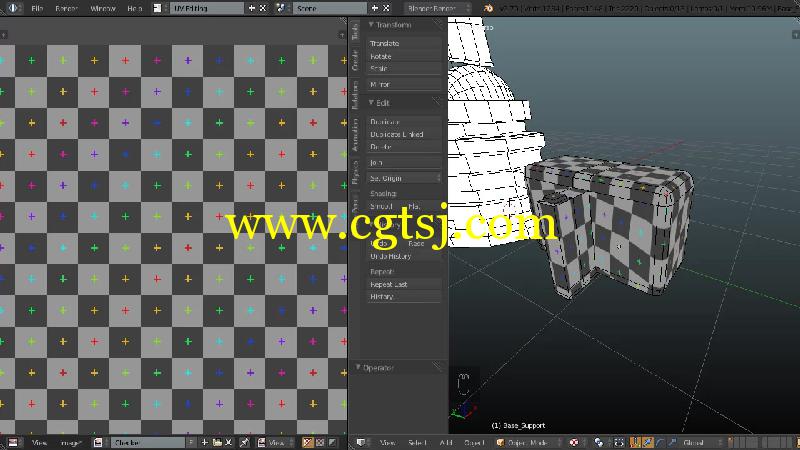Switch to the Animation tab in tool shelf
The height and width of the screenshot is (450, 800).
355,134
